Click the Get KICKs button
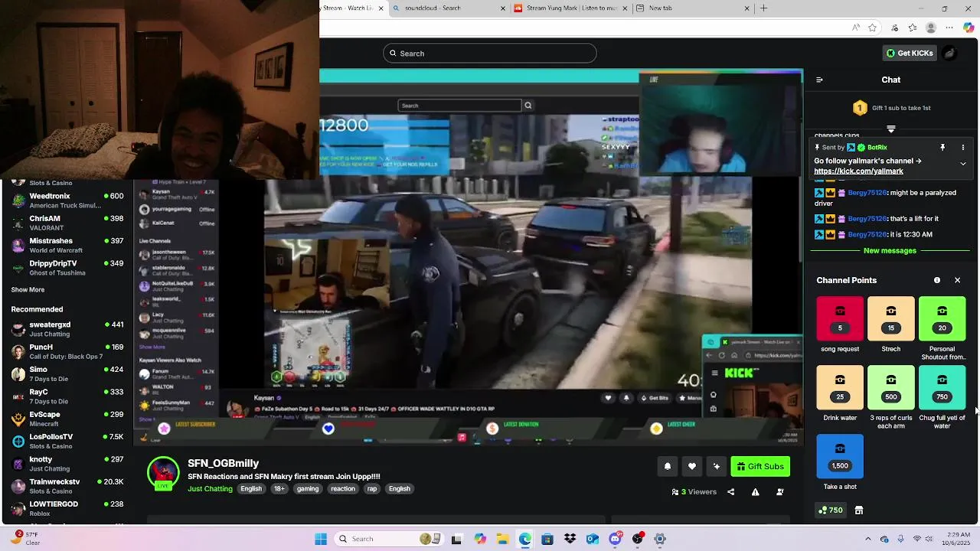Image resolution: width=980 pixels, height=551 pixels. point(910,53)
